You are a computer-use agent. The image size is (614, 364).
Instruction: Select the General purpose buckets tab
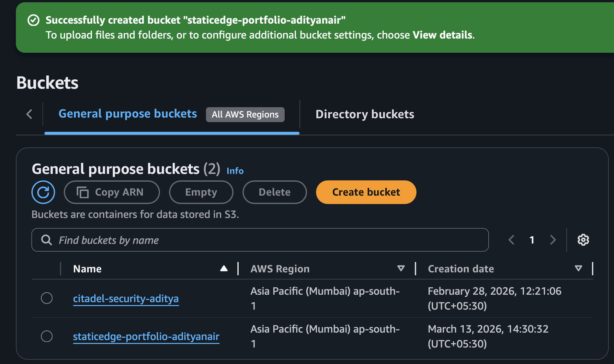[x=128, y=114]
